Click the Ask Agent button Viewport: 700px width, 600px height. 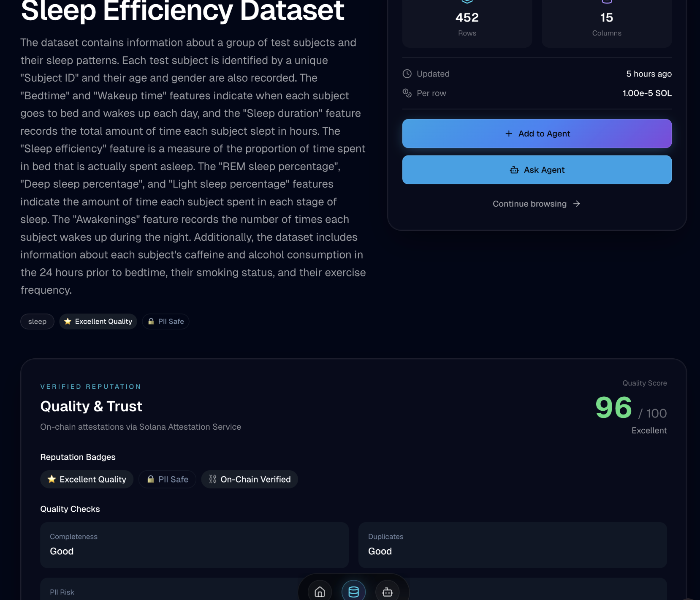537,170
